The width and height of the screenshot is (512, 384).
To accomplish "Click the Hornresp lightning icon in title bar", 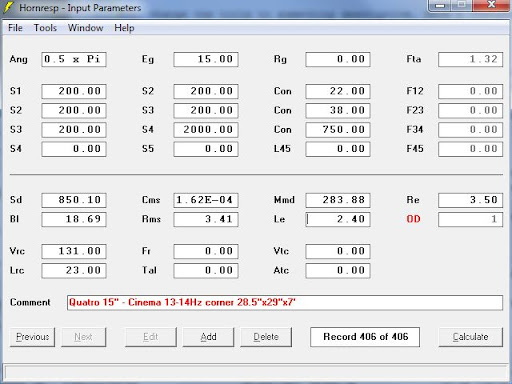I will click(7, 7).
